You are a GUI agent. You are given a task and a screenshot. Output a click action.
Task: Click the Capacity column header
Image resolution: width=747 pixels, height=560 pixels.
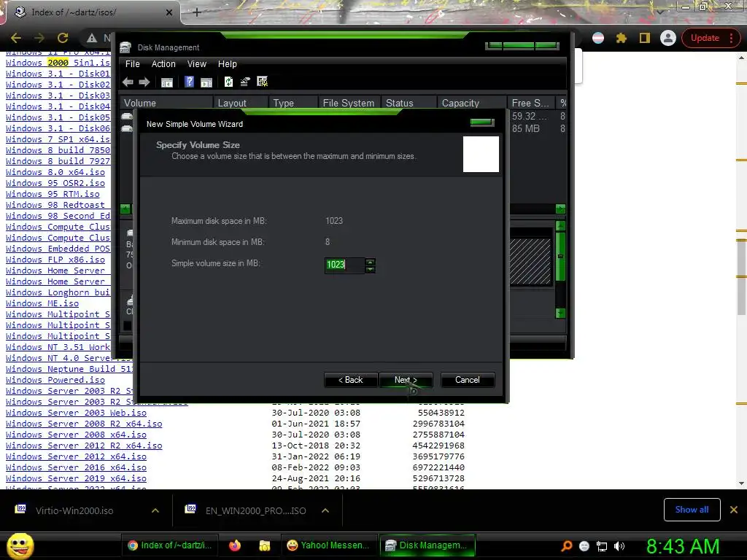472,103
